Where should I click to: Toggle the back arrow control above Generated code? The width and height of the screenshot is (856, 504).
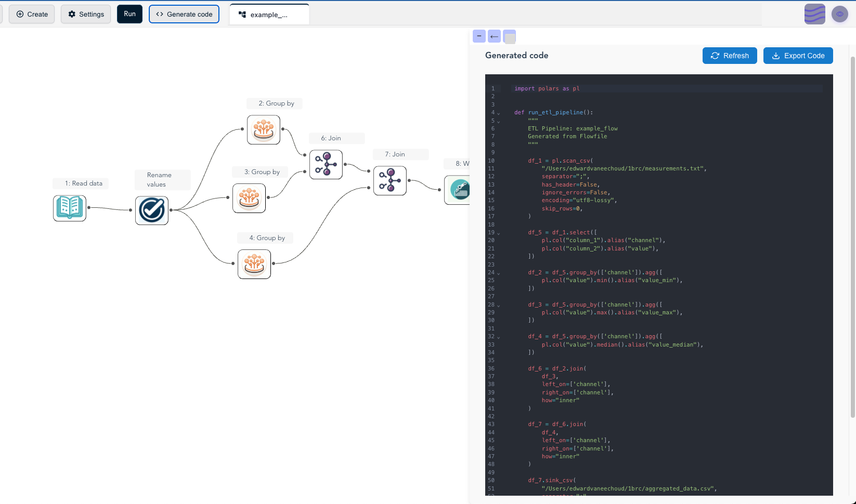coord(494,36)
